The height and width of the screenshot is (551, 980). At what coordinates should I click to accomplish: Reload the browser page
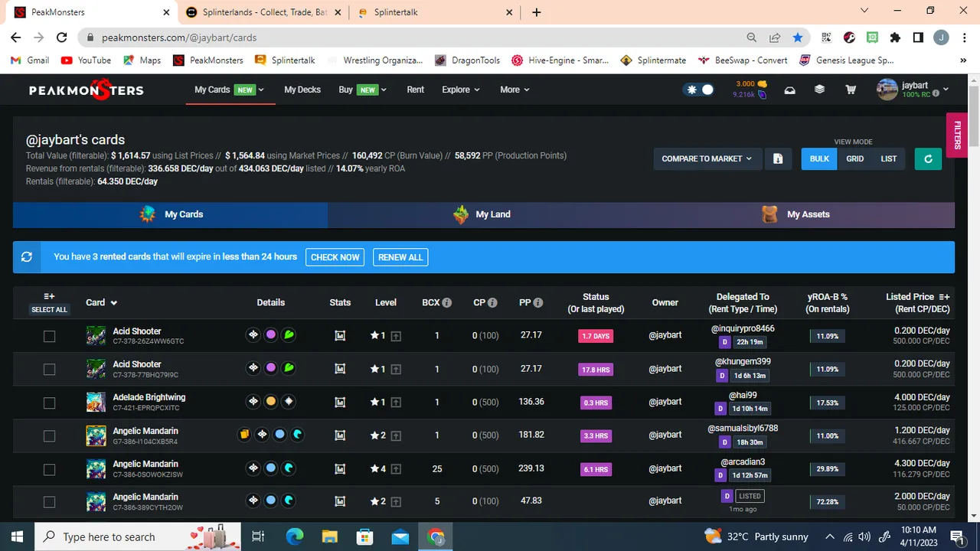pos(63,37)
